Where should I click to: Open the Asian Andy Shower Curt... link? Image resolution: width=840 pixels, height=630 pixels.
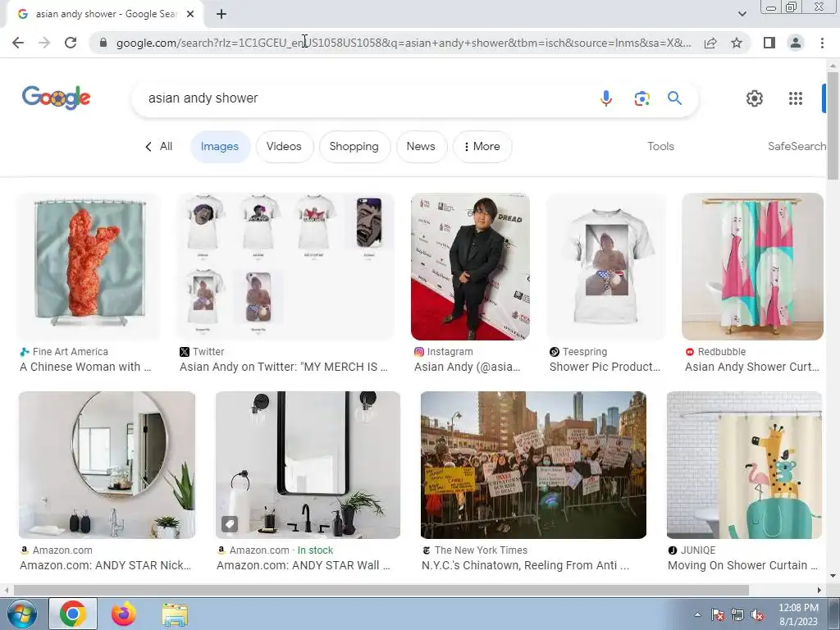(x=752, y=367)
